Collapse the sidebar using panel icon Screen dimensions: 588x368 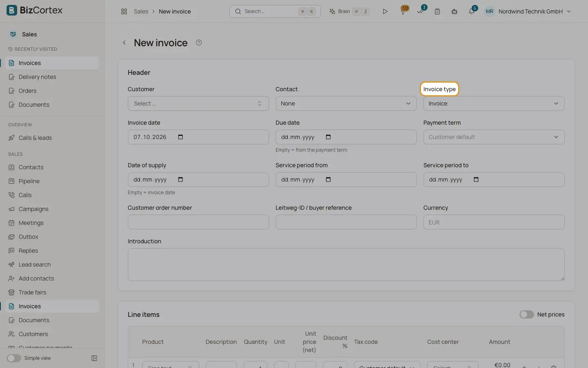pyautogui.click(x=94, y=358)
